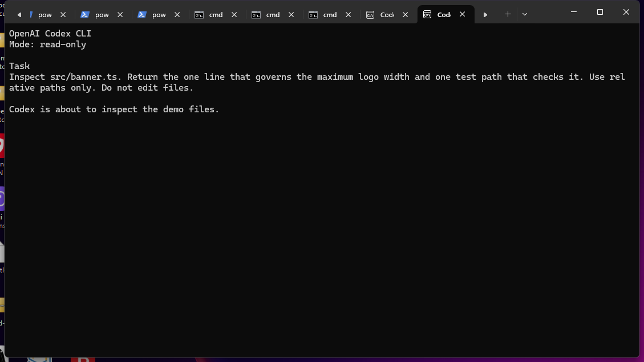
Task: Click 'ative paths only. Do not edit files.' line
Action: point(101,87)
